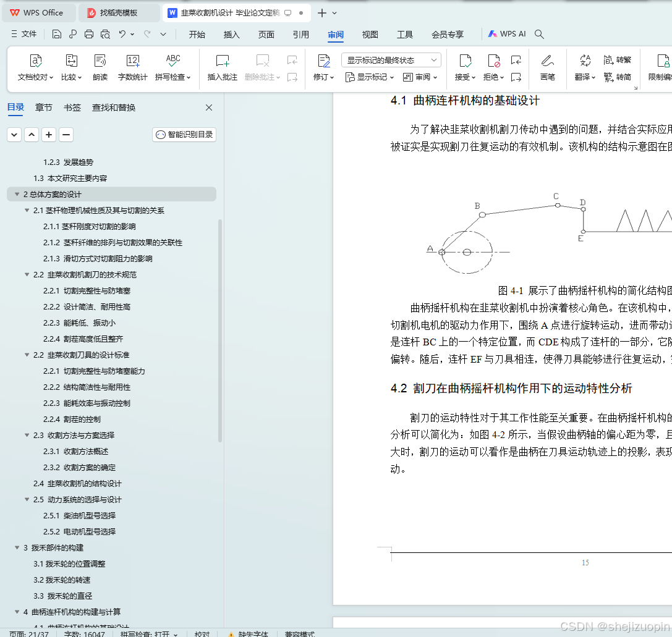Image resolution: width=672 pixels, height=637 pixels.
Task: Collapse outline node 2.5 动力系统的选择与设计
Action: [x=27, y=499]
